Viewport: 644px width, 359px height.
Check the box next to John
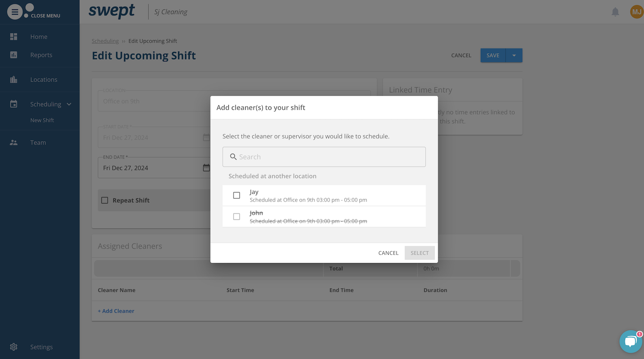pyautogui.click(x=237, y=216)
